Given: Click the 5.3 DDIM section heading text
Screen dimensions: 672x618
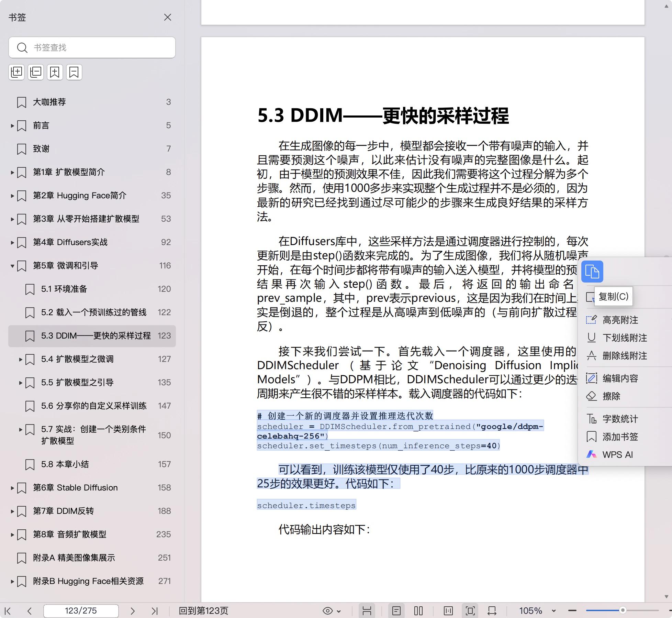Looking at the screenshot, I should pos(383,116).
